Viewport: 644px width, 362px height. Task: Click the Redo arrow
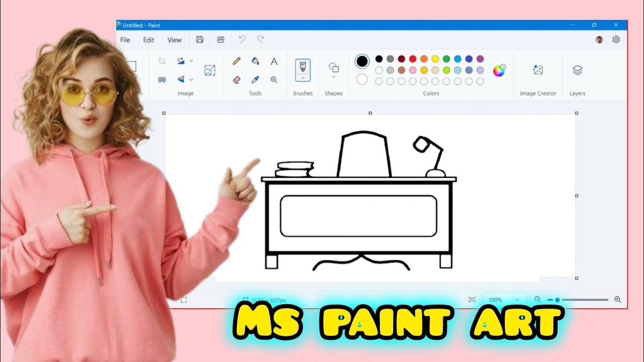[261, 39]
